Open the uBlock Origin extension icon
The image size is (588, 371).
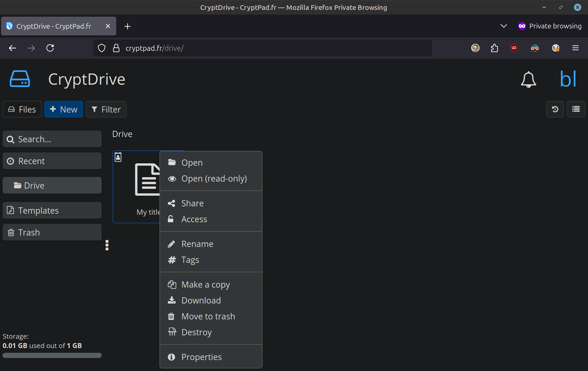[514, 48]
